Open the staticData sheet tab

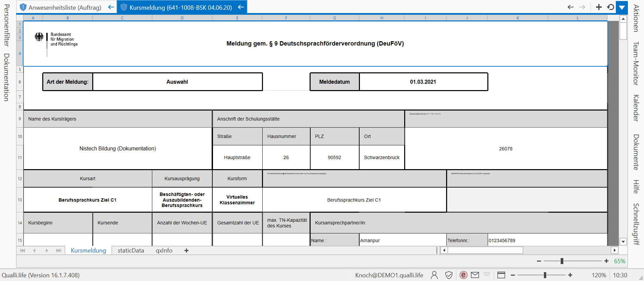coord(131,251)
